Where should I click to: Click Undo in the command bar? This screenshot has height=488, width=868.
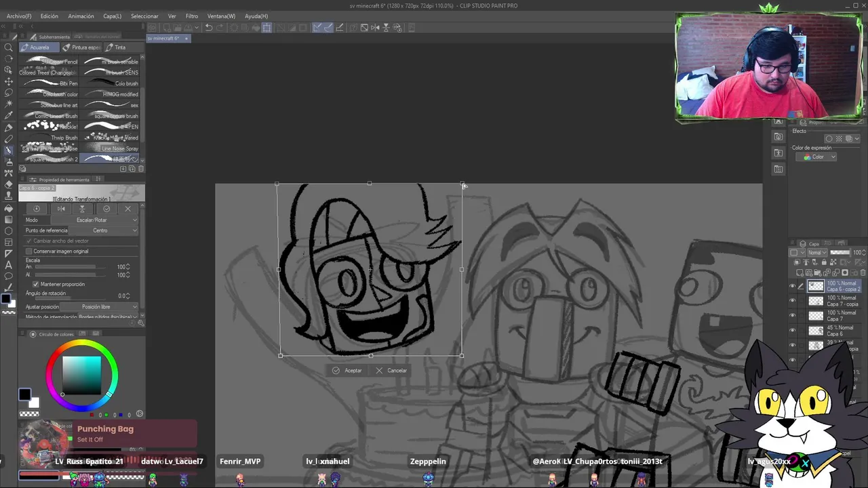point(209,28)
